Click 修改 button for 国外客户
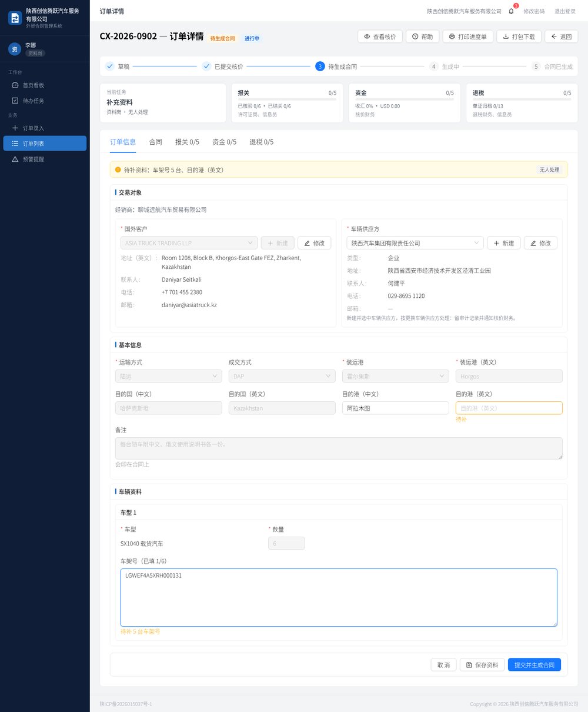Screen dimensions: 588x712 tap(315, 243)
